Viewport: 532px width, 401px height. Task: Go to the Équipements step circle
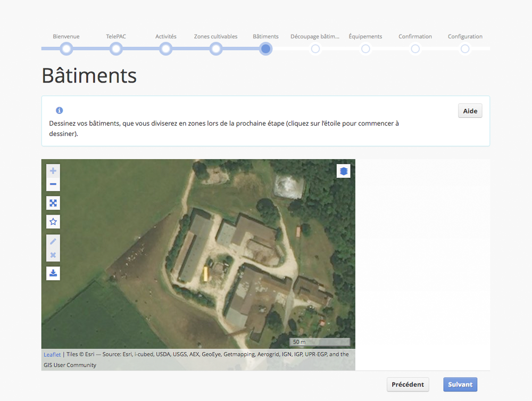coord(365,49)
